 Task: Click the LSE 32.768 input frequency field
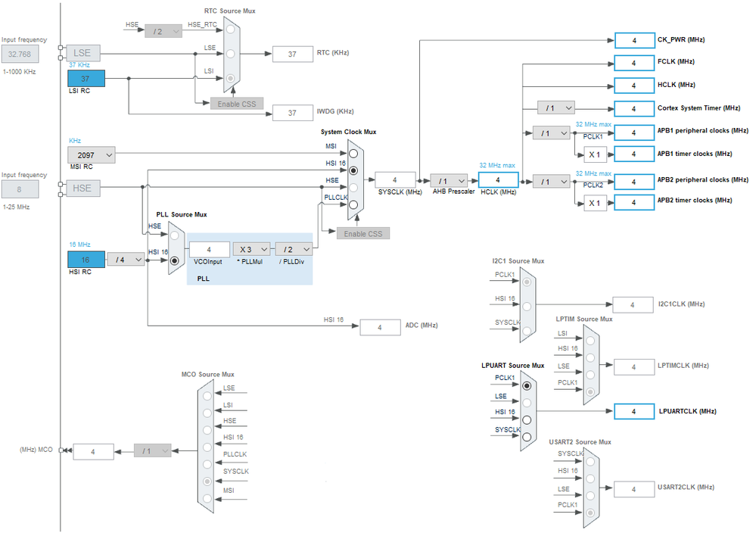point(20,54)
